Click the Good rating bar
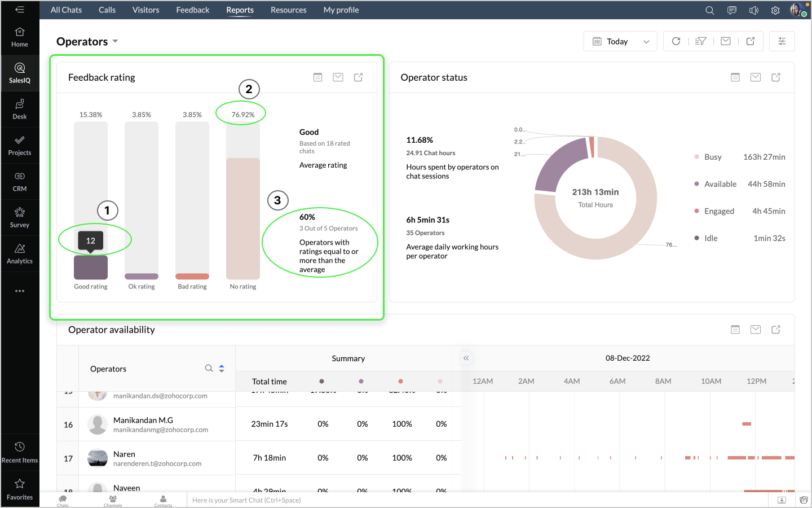 pyautogui.click(x=91, y=268)
